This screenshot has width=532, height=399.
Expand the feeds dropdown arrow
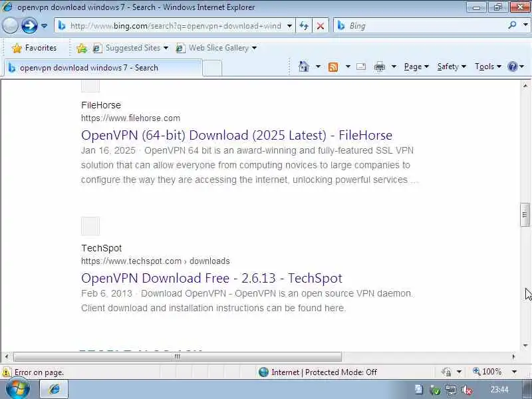pos(348,66)
